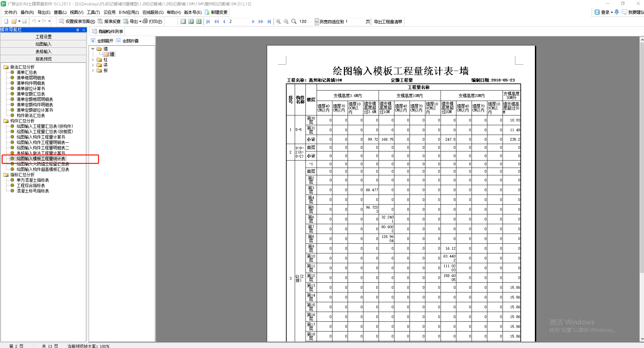Click the preview vertical scrollbar

point(642,189)
